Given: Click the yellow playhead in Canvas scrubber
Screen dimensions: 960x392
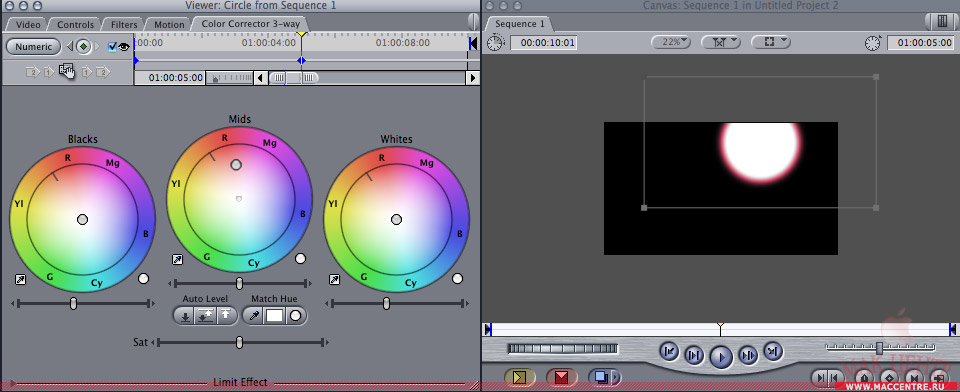Looking at the screenshot, I should pos(720,325).
